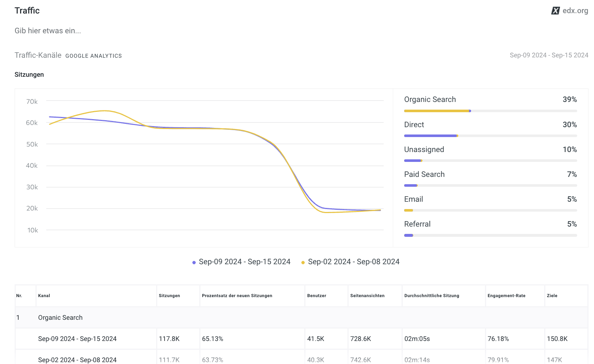Click the GOOGLE ANALYTICS label
Image resolution: width=594 pixels, height=364 pixels.
click(x=94, y=56)
